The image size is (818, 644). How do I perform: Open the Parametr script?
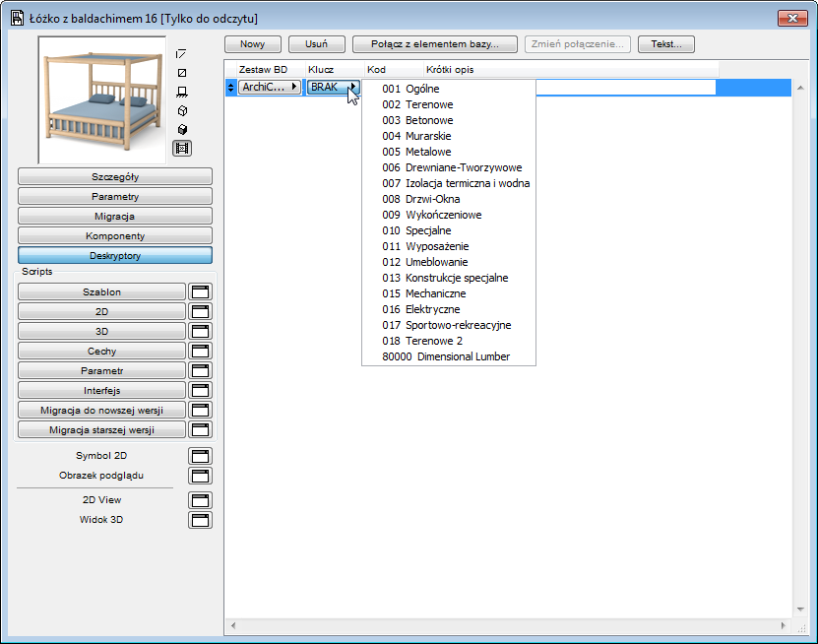click(x=101, y=370)
